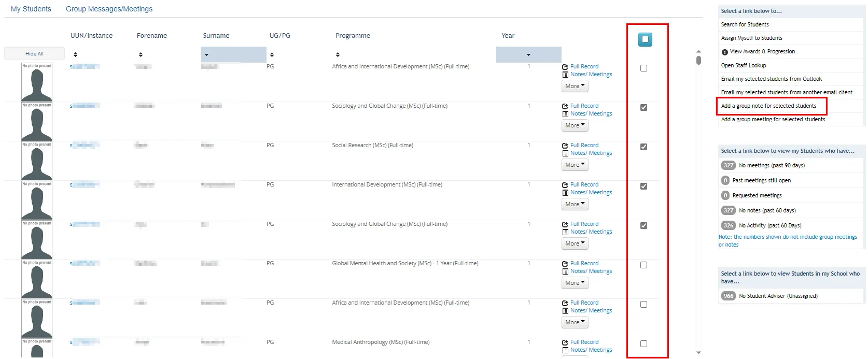This screenshot has height=359, width=868.
Task: Choose Email my selected students from Outlook
Action: [771, 79]
